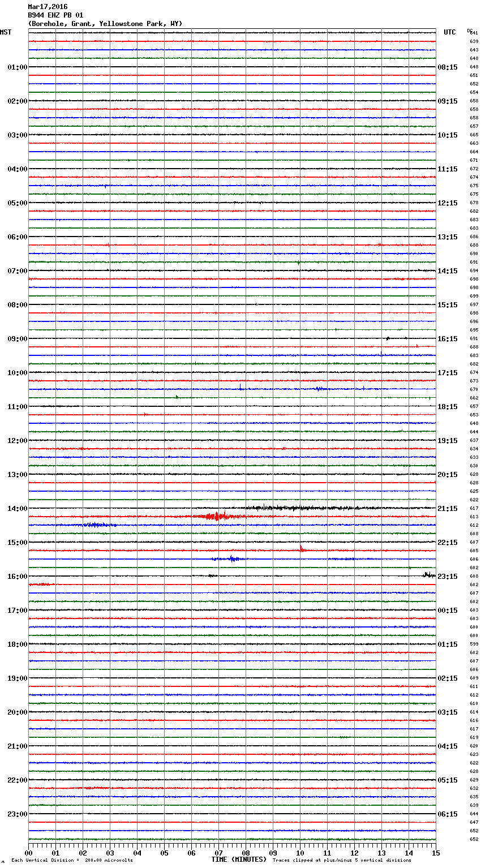Image resolution: width=481 pixels, height=868 pixels.
Task: Click the black burst ending the 16:00 trace
Action: (429, 575)
